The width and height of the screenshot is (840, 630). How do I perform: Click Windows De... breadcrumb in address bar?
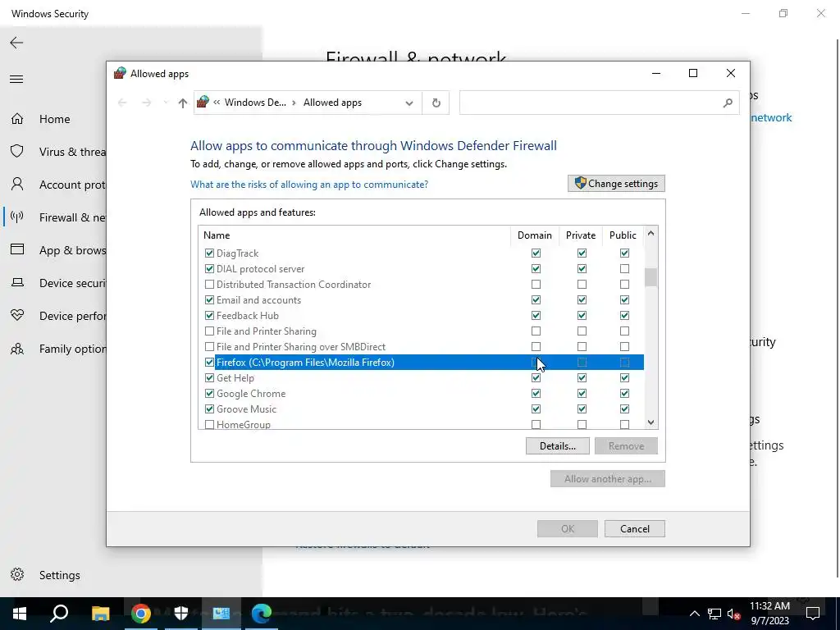point(255,103)
